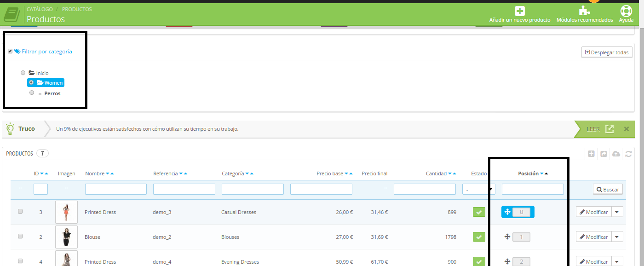Click the refresh list icon in Productos panel
This screenshot has height=266, width=644.
point(628,154)
